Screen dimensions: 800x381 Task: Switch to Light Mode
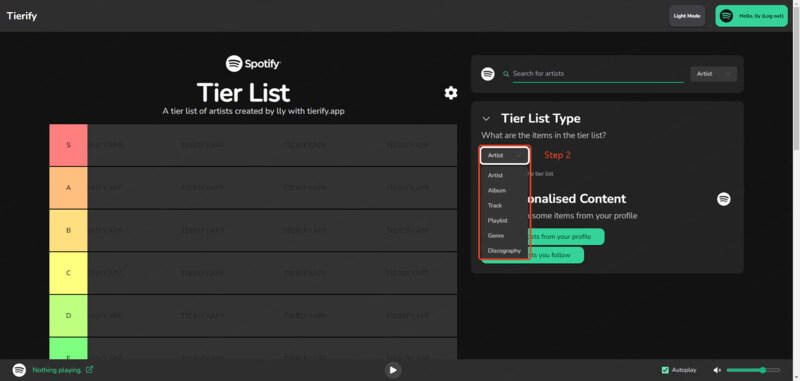[687, 16]
